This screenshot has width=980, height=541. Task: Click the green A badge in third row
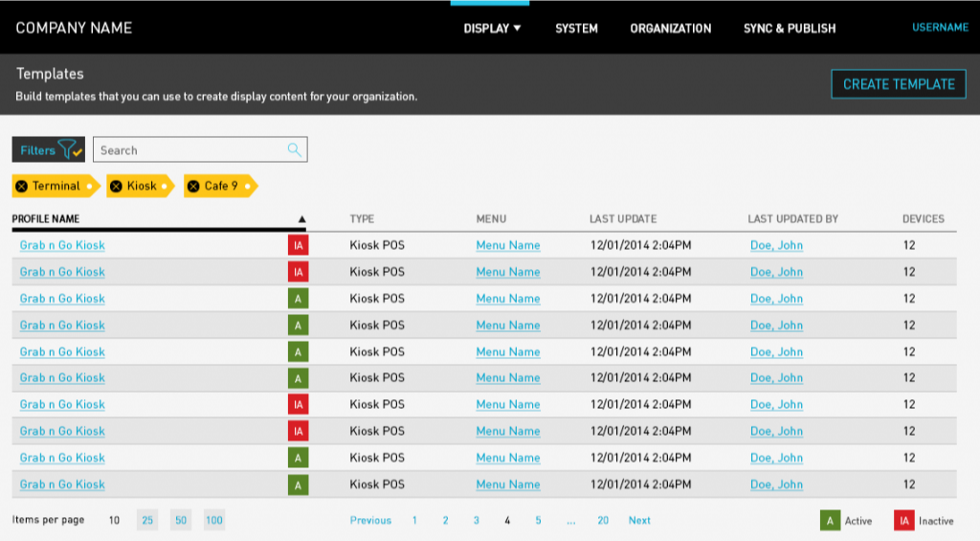point(298,299)
